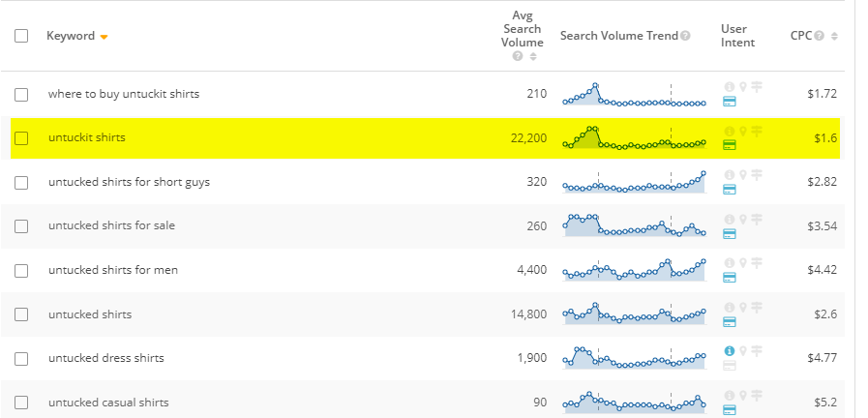Click the transactional card icon for untuckit shirts
The image size is (868, 418).
pyautogui.click(x=730, y=145)
